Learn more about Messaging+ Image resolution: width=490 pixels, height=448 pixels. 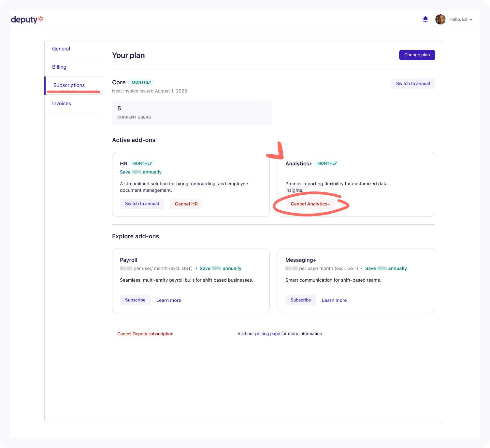[334, 300]
